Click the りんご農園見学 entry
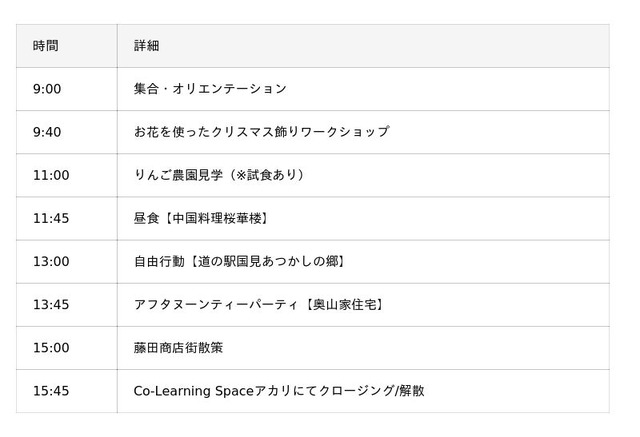The width and height of the screenshot is (640, 437). coord(178,175)
